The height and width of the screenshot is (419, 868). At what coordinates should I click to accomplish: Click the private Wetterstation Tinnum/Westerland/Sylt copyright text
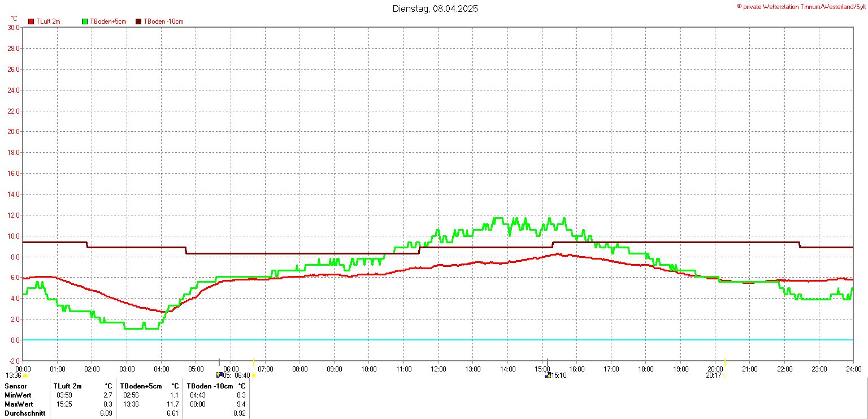point(801,6)
